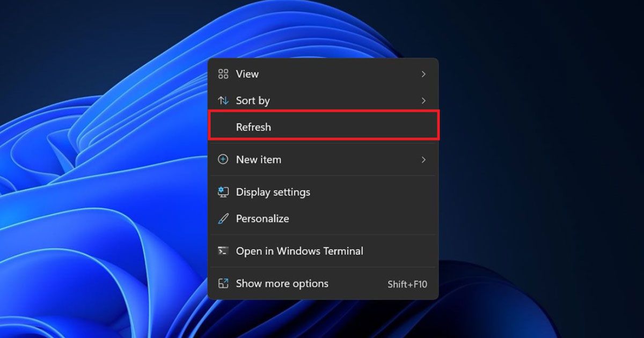
Task: Click the Show more options icon
Action: [x=223, y=283]
